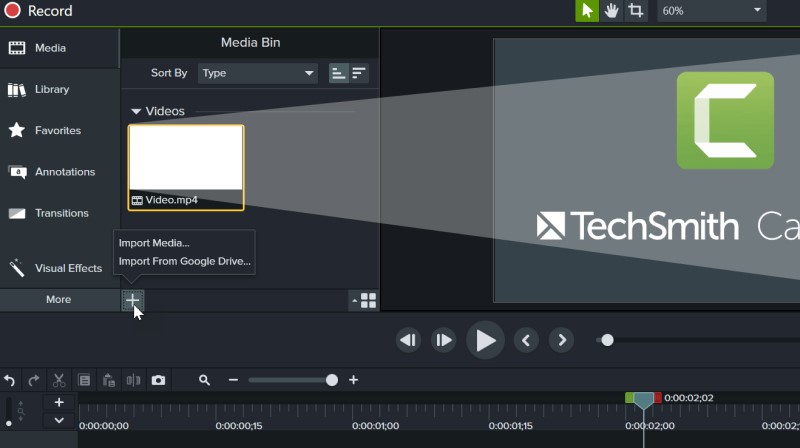This screenshot has width=800, height=448.
Task: Open the media bin view options grid
Action: tap(364, 301)
